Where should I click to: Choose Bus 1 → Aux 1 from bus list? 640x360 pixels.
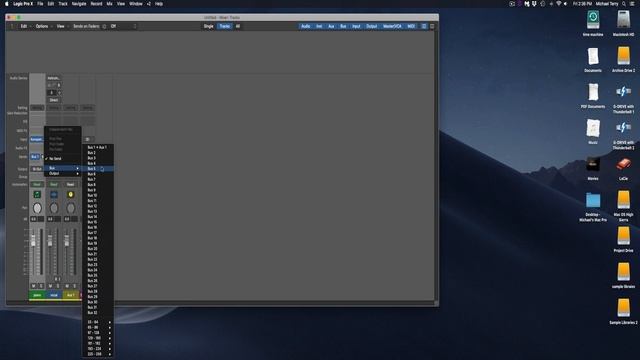(98, 147)
